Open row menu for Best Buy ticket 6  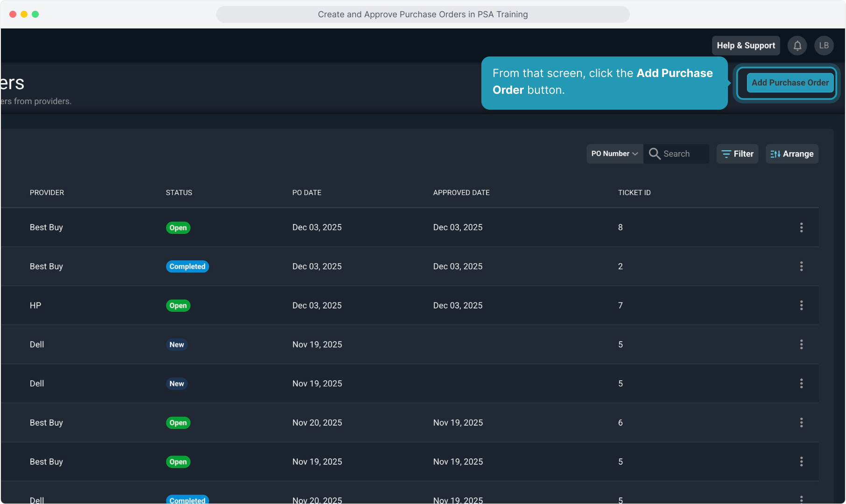(x=801, y=423)
